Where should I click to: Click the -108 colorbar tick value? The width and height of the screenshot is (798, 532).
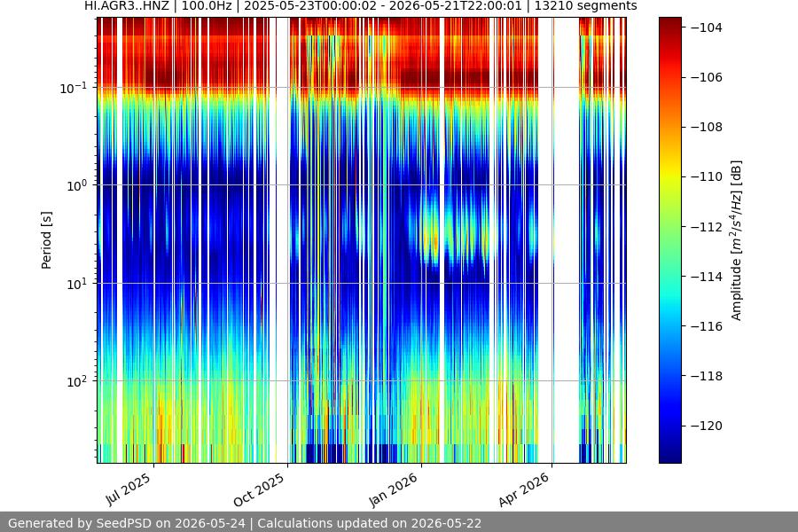click(707, 128)
